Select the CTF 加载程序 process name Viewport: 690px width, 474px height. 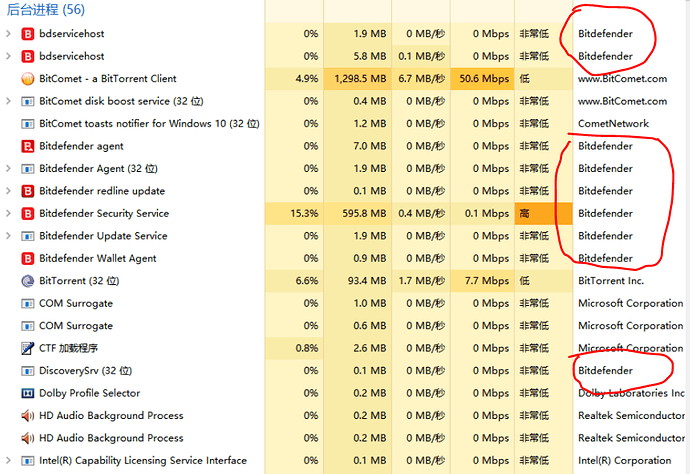(x=68, y=348)
